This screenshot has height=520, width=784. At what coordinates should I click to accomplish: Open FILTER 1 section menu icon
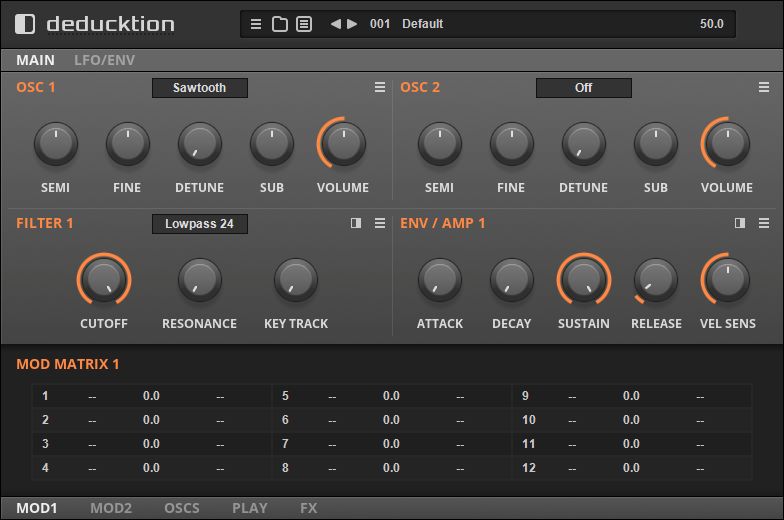pos(380,223)
